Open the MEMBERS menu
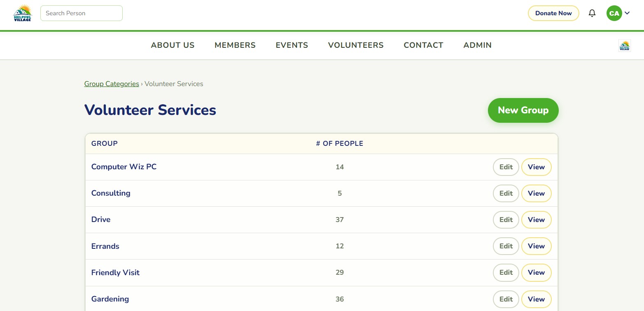644x311 pixels. pyautogui.click(x=235, y=45)
